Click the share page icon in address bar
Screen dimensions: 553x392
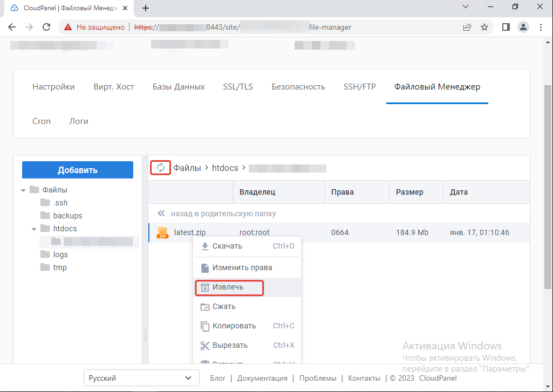[x=467, y=27]
